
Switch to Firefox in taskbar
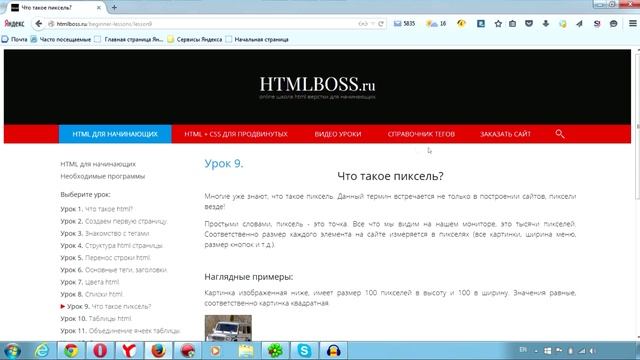pos(158,351)
